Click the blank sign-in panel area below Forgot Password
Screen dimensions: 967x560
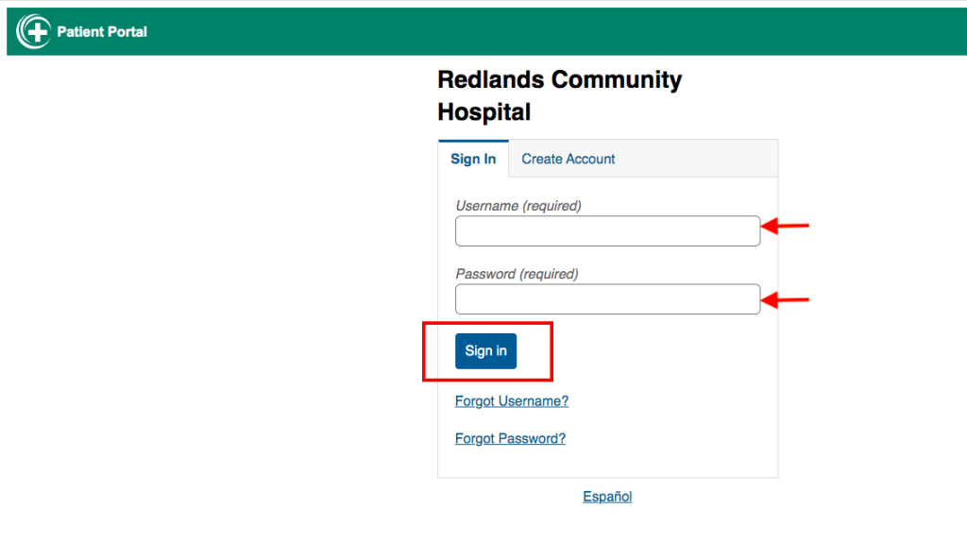(607, 463)
